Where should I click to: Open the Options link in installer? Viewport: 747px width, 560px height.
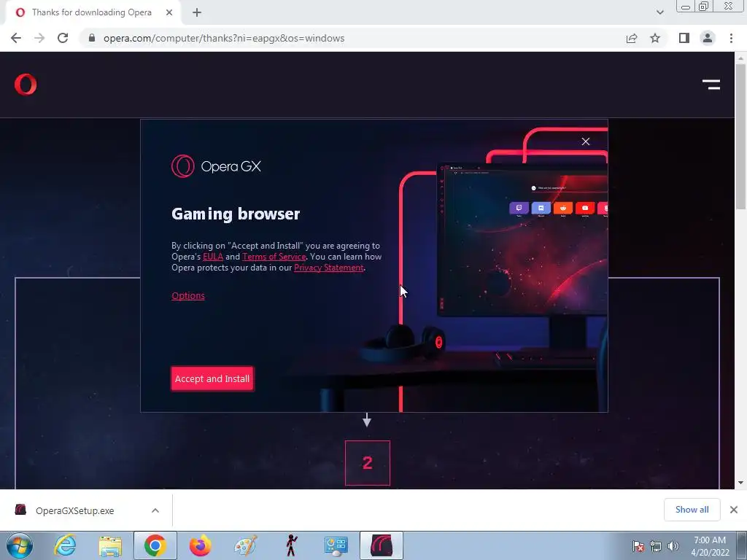pos(188,295)
